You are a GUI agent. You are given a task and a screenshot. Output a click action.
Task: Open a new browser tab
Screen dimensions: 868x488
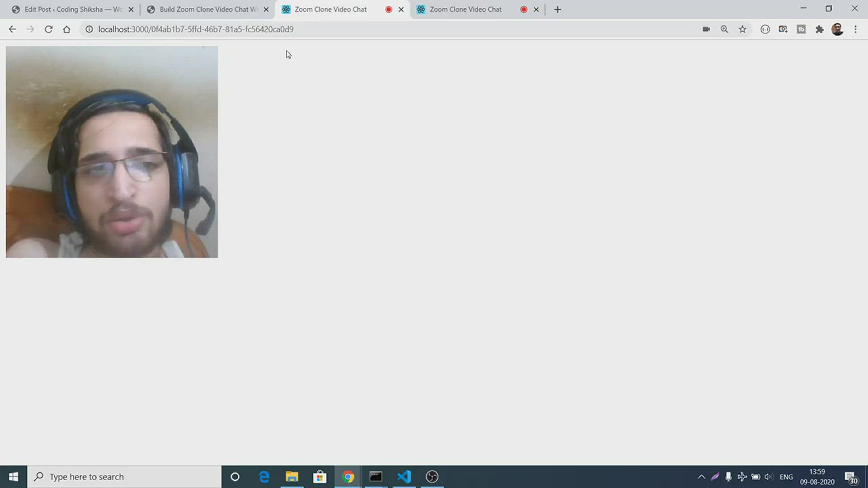557,9
